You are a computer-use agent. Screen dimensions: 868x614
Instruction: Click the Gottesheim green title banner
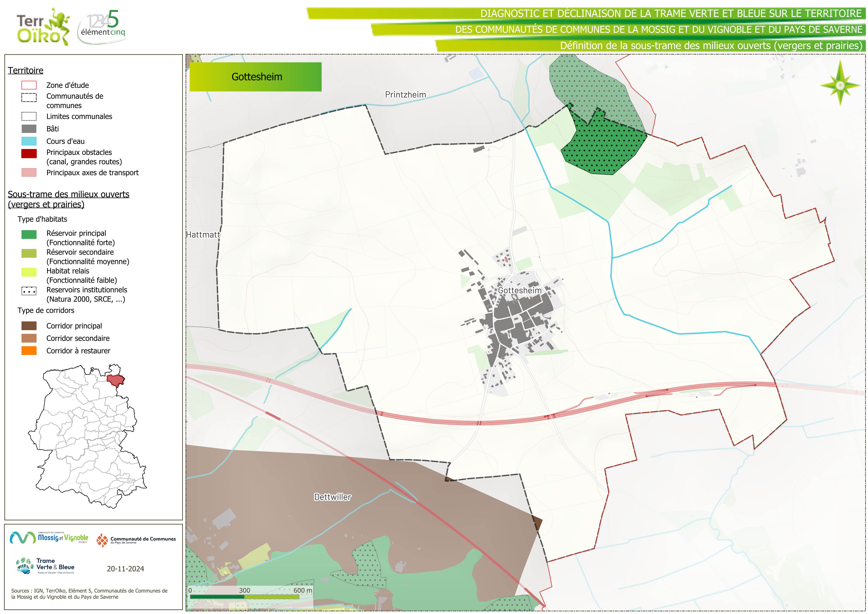255,77
